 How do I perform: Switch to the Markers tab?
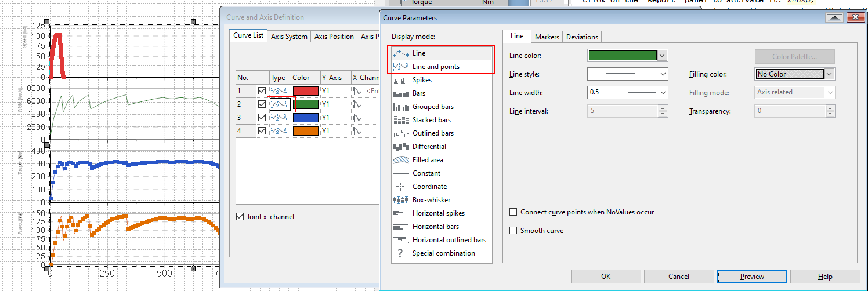tap(547, 37)
